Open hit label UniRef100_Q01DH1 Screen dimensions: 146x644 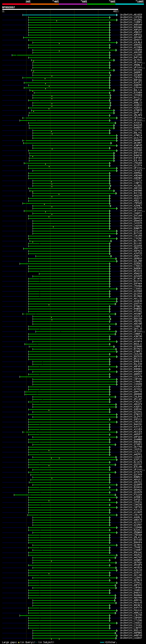[x=131, y=20]
